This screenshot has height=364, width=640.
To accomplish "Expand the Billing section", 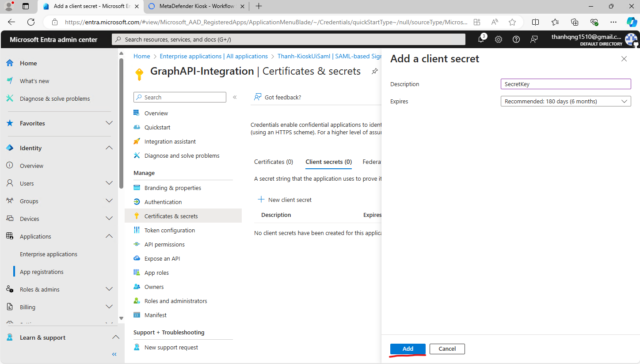I will pos(109,307).
